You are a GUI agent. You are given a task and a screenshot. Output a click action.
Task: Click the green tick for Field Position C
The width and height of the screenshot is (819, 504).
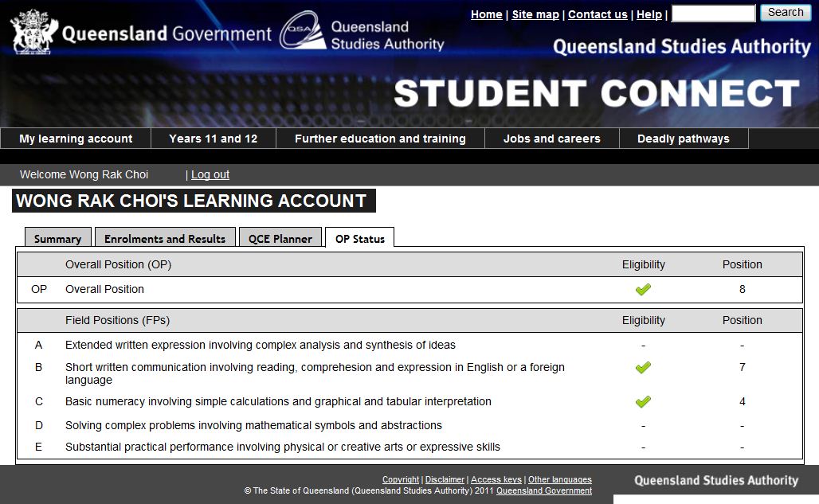tap(643, 401)
